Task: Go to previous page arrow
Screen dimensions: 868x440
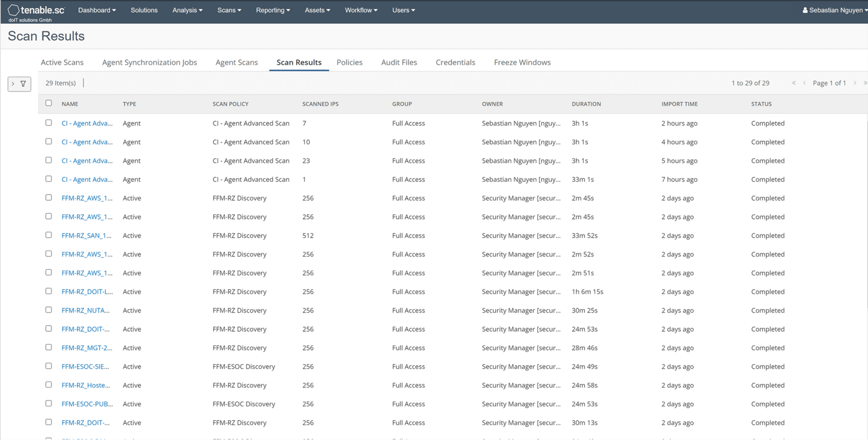Action: (x=804, y=83)
